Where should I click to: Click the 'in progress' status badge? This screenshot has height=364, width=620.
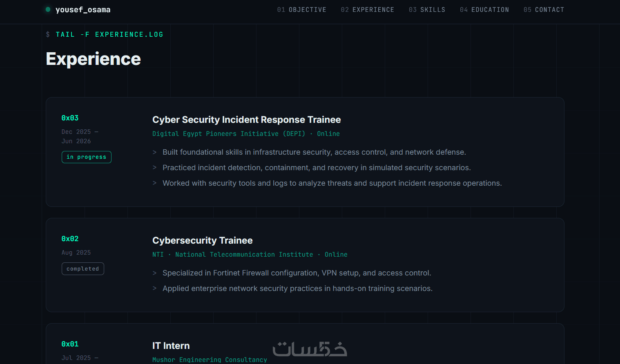pyautogui.click(x=87, y=157)
